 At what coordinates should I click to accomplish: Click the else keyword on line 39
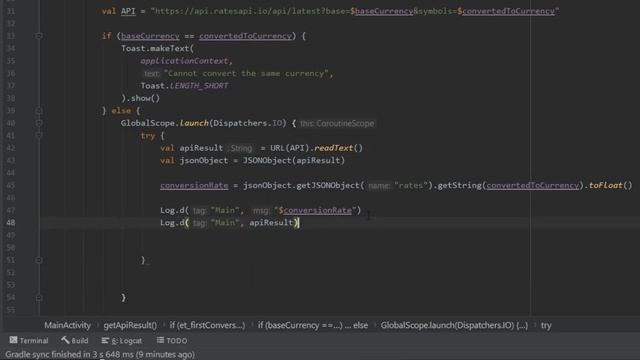tap(121, 111)
